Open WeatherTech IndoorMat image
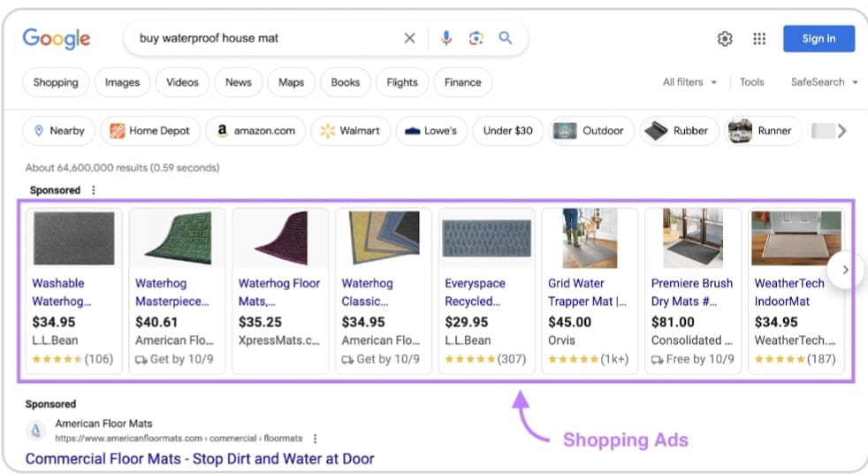868x474 pixels. (796, 239)
